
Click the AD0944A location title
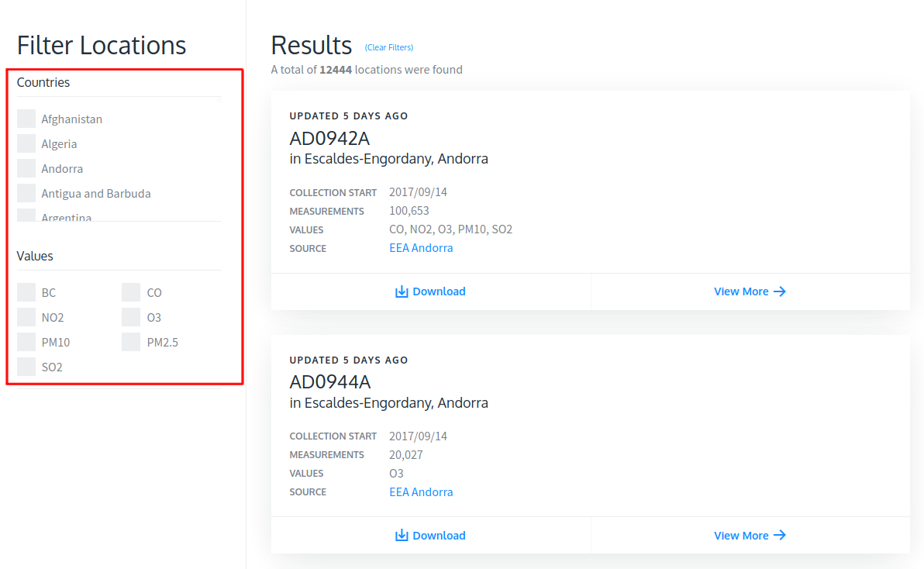click(x=329, y=382)
